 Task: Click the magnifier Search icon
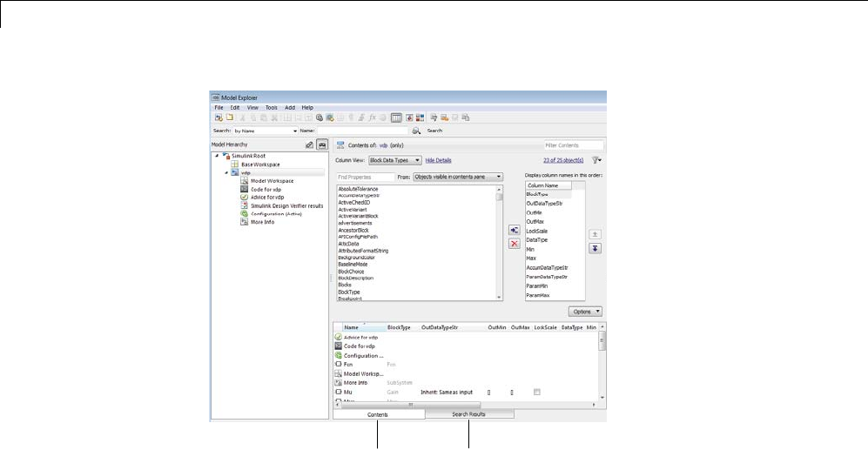(x=416, y=131)
